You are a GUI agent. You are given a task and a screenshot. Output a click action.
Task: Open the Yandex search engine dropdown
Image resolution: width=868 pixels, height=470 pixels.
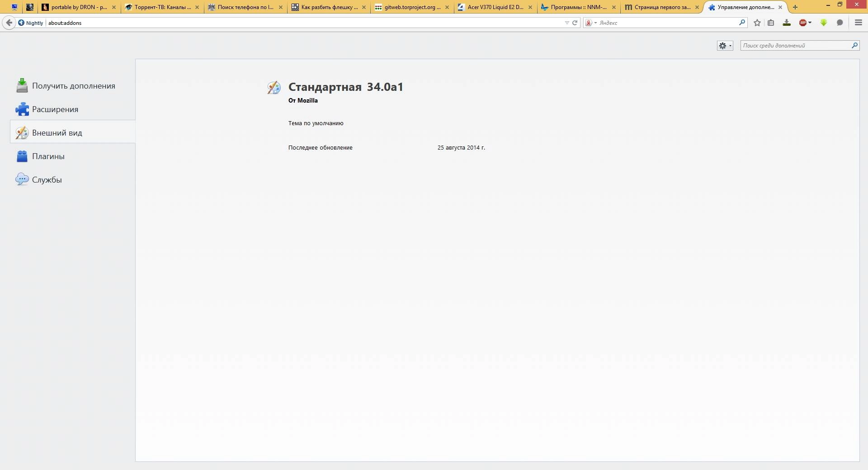coord(591,23)
